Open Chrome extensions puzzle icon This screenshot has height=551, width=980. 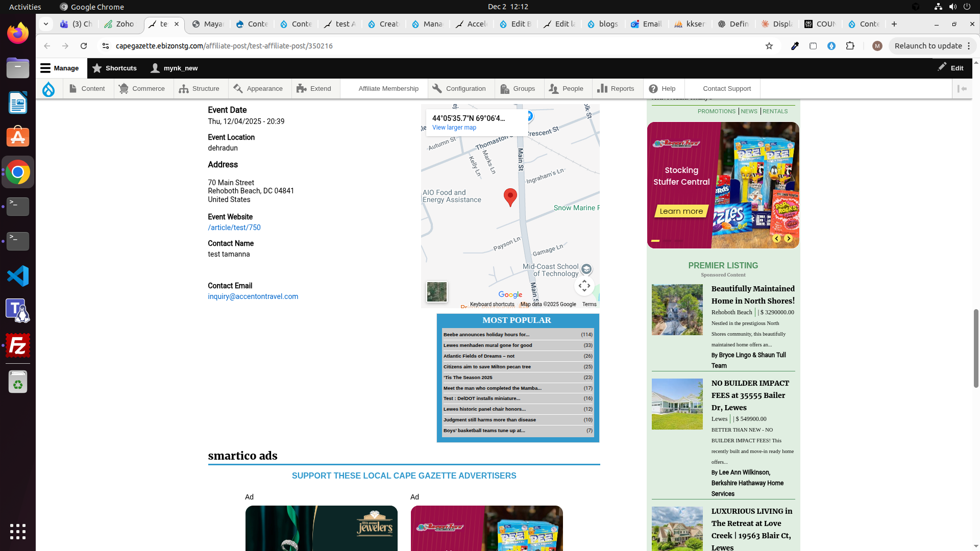850,46
